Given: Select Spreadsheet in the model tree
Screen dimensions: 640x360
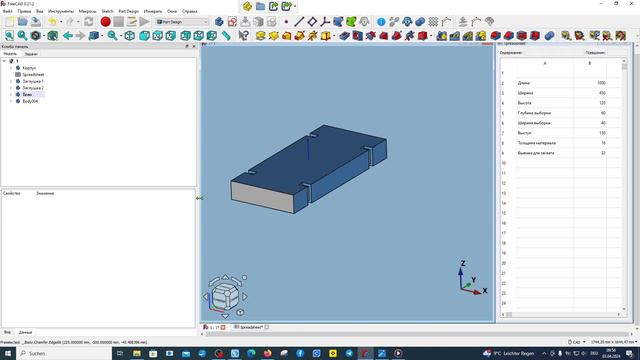Looking at the screenshot, I should coord(33,75).
